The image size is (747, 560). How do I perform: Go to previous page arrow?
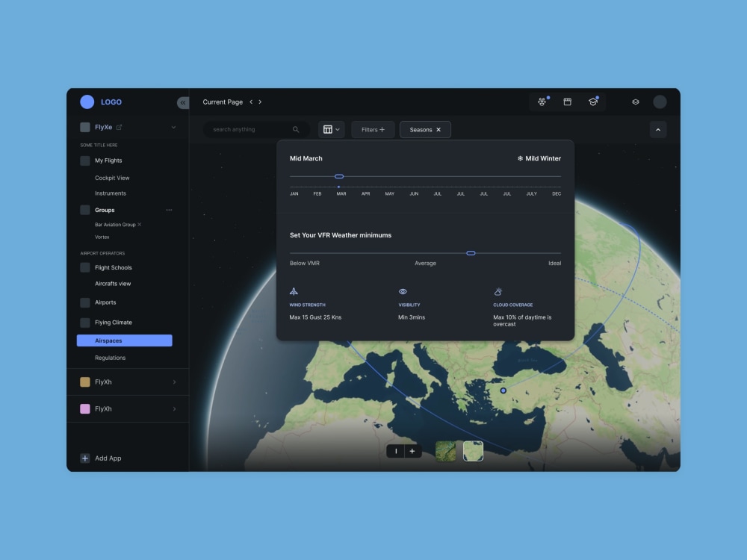251,102
